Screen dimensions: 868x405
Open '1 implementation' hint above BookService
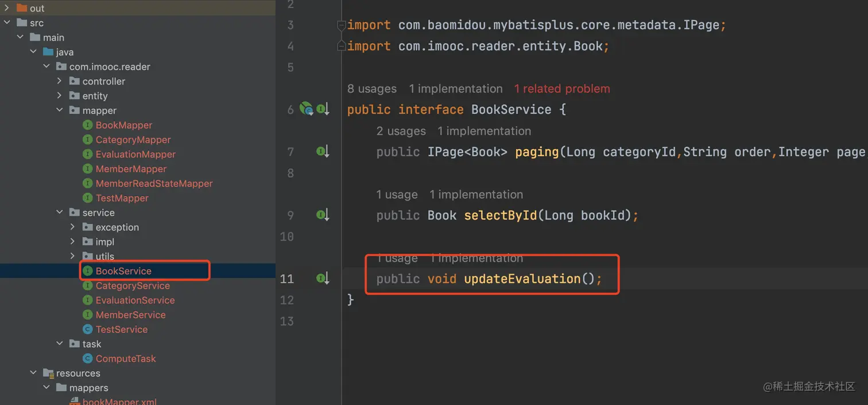pos(456,89)
